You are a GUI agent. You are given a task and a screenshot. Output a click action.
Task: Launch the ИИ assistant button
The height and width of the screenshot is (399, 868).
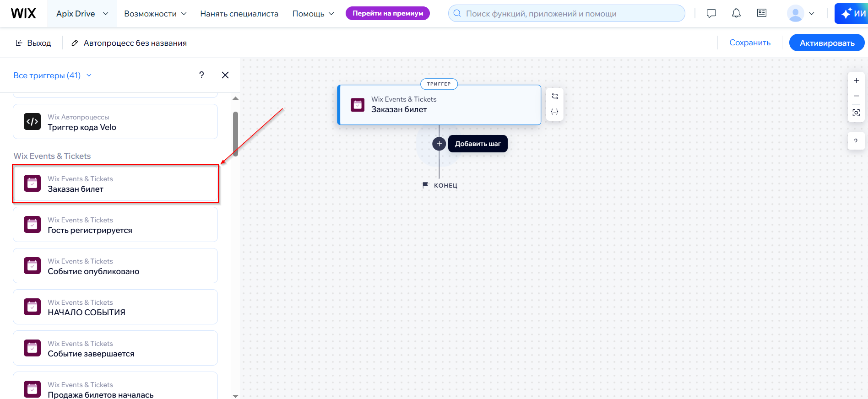[x=852, y=13]
